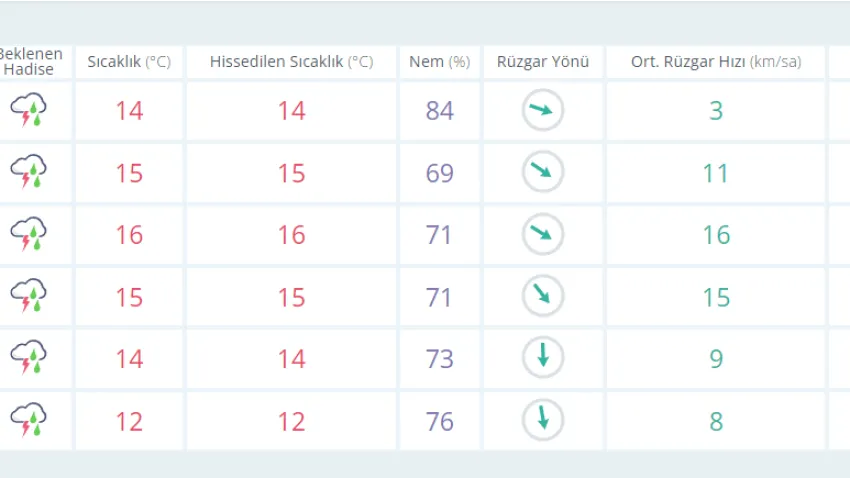Click wind direction arrow beside 69% humidity
The height and width of the screenshot is (478, 850).
click(543, 172)
